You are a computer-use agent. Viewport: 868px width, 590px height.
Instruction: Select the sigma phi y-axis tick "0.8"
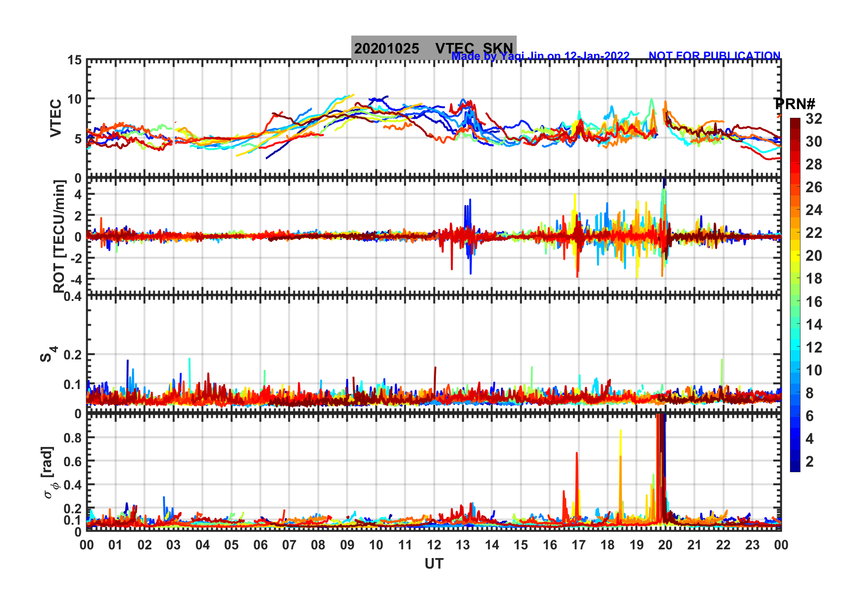pos(73,437)
